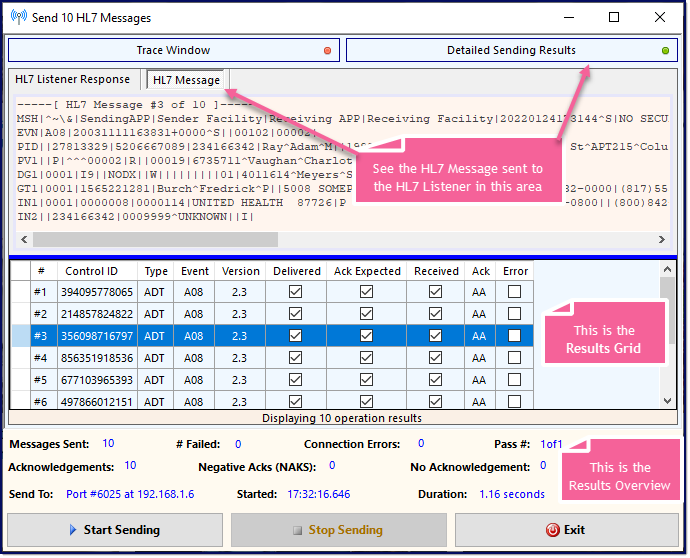Click the Delivered column header

[x=297, y=271]
